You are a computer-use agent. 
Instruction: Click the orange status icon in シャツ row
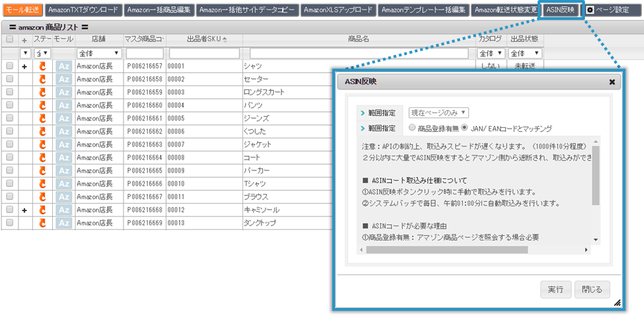pyautogui.click(x=43, y=66)
